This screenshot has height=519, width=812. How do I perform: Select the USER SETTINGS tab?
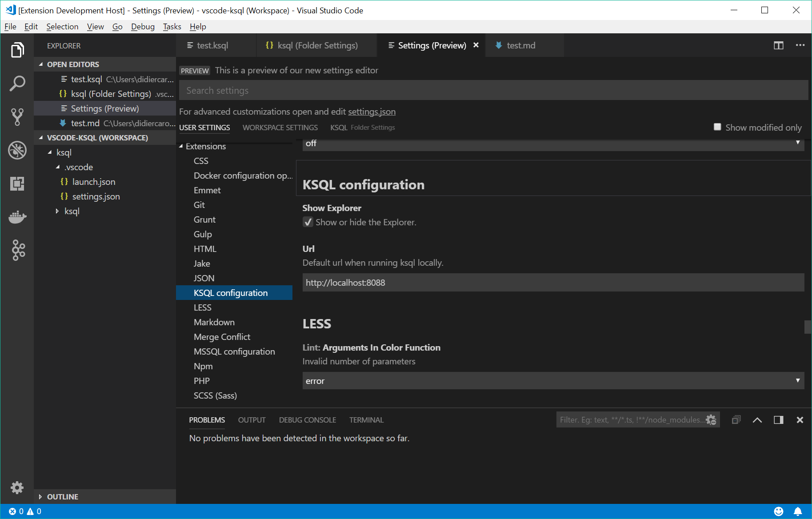coord(204,128)
